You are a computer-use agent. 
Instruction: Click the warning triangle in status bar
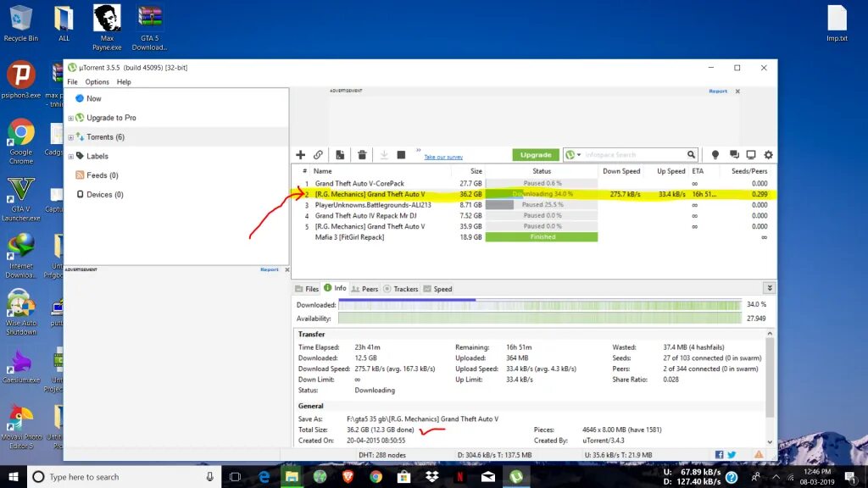click(x=759, y=455)
